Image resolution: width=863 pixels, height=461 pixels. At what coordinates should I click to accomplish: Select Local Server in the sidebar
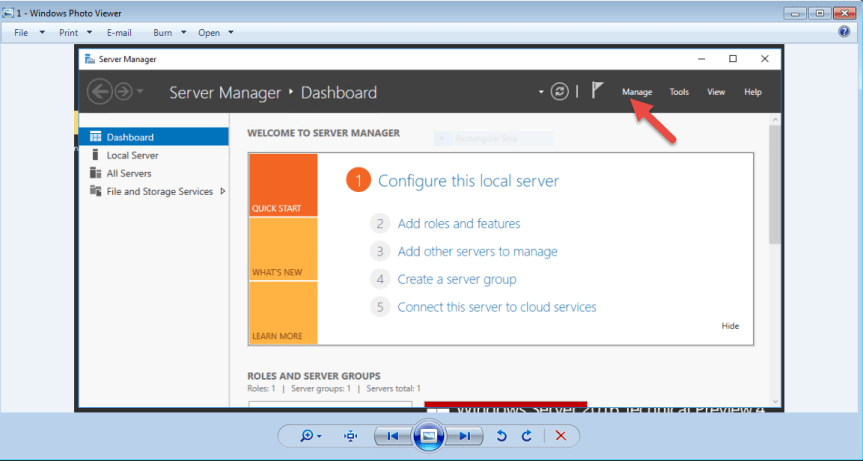click(x=132, y=155)
